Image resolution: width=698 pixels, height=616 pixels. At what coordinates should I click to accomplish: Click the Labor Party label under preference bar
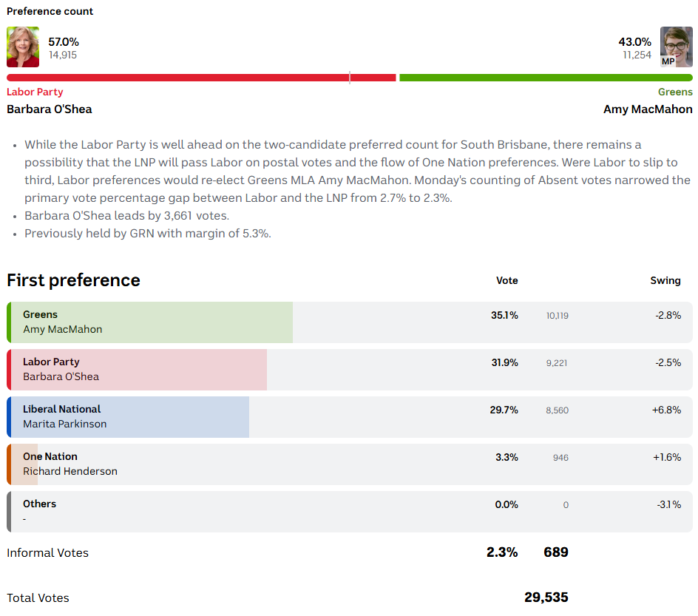click(x=35, y=92)
